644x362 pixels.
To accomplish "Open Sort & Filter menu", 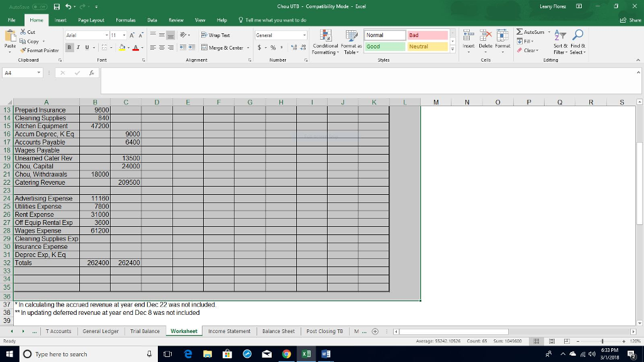I will (560, 42).
